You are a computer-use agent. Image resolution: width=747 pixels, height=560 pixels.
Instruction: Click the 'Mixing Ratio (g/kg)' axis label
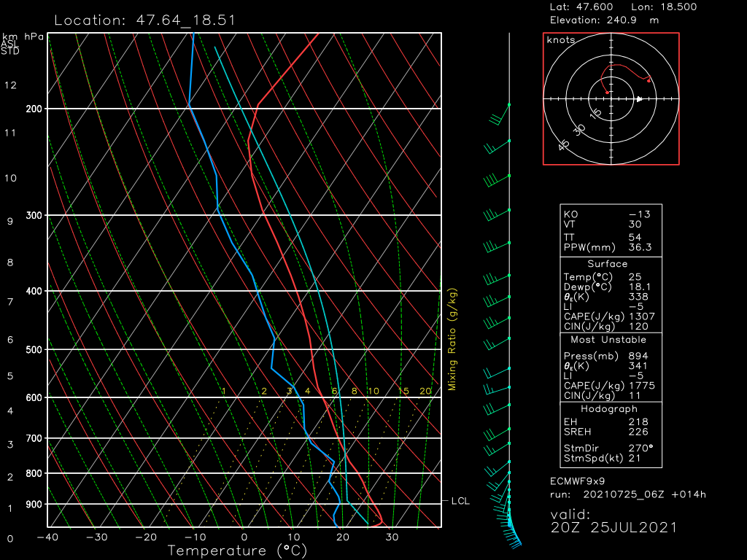452,339
